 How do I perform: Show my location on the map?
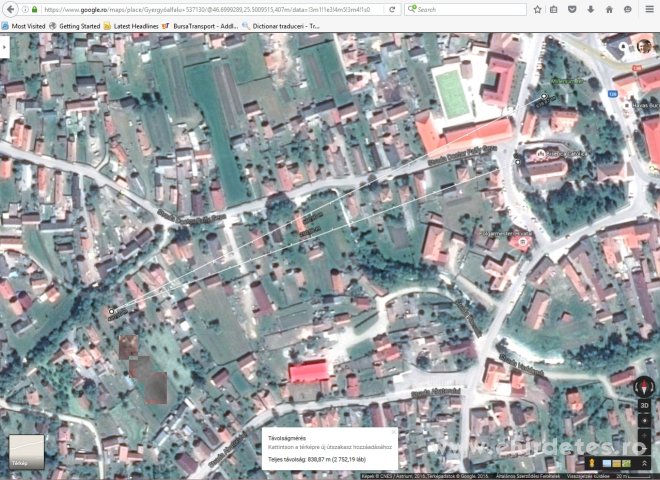pos(644,421)
